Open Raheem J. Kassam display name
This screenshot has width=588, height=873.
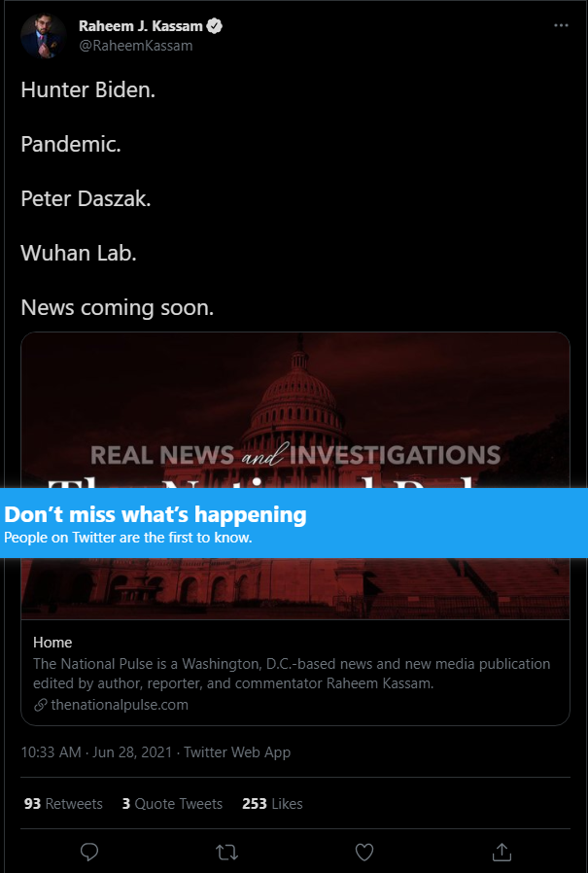pos(140,25)
